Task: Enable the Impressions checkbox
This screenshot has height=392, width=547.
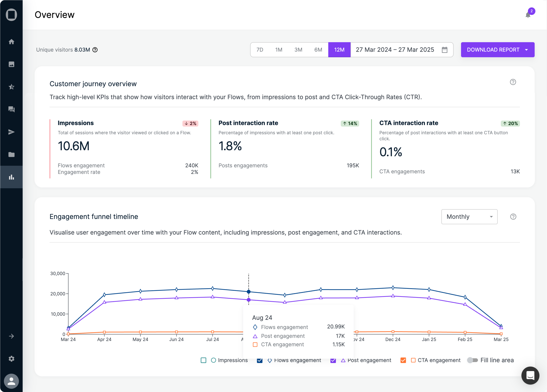Action: (203, 360)
